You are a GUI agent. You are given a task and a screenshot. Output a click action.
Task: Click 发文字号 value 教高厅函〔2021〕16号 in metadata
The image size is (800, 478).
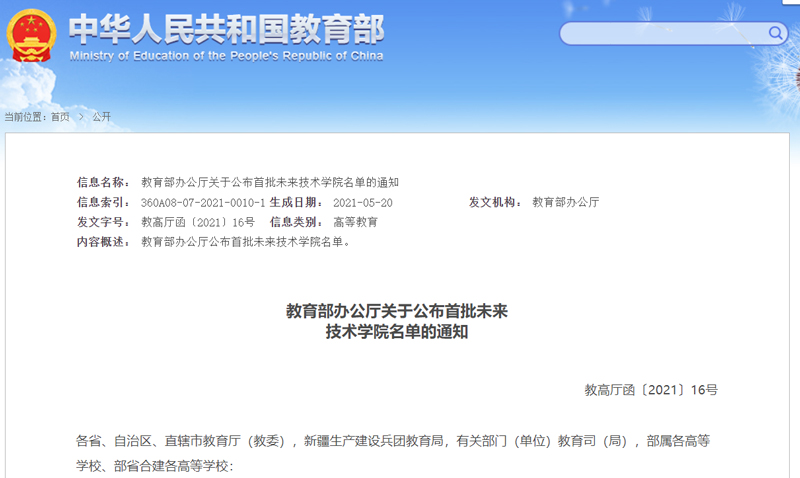(198, 222)
